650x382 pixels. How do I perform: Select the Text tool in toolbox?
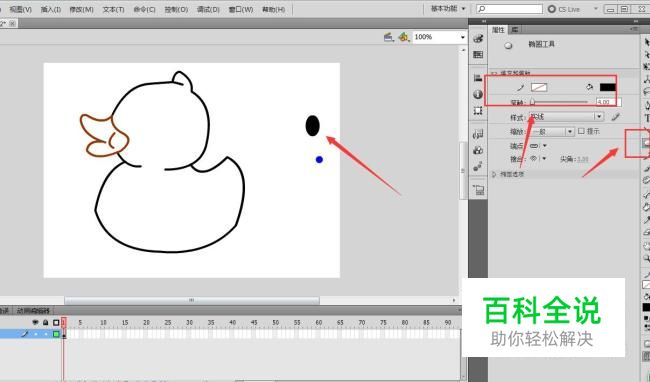coord(646,118)
